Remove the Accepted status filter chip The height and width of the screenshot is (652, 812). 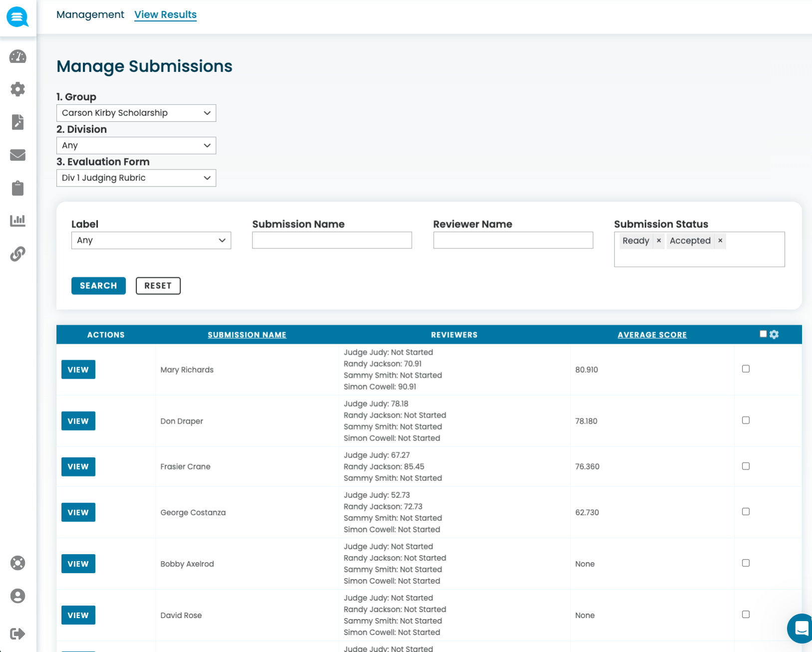coord(720,240)
